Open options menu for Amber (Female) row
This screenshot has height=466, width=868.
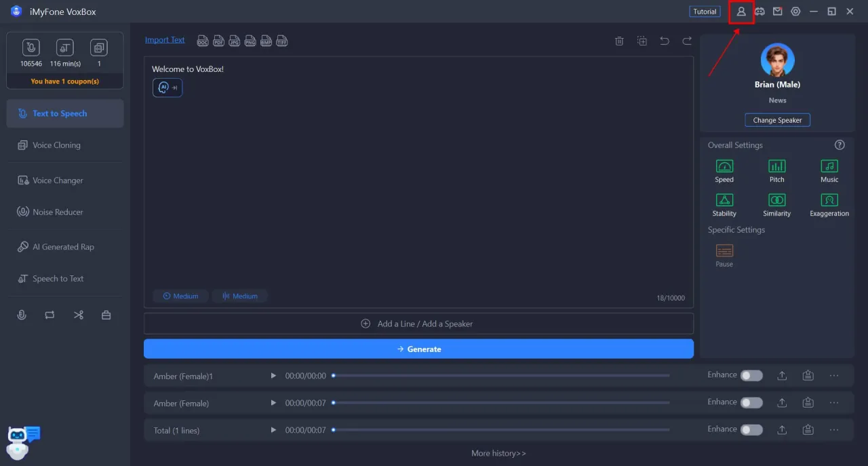point(834,402)
